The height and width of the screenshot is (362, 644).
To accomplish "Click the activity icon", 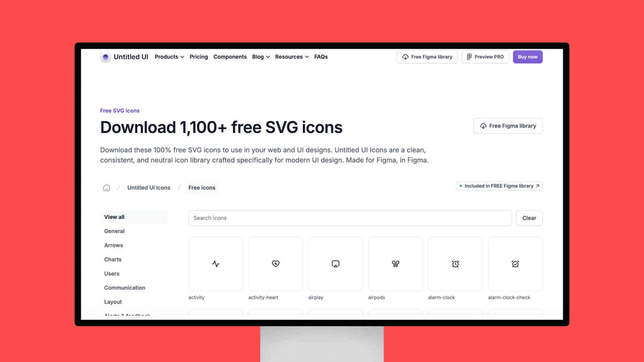I will click(x=215, y=263).
